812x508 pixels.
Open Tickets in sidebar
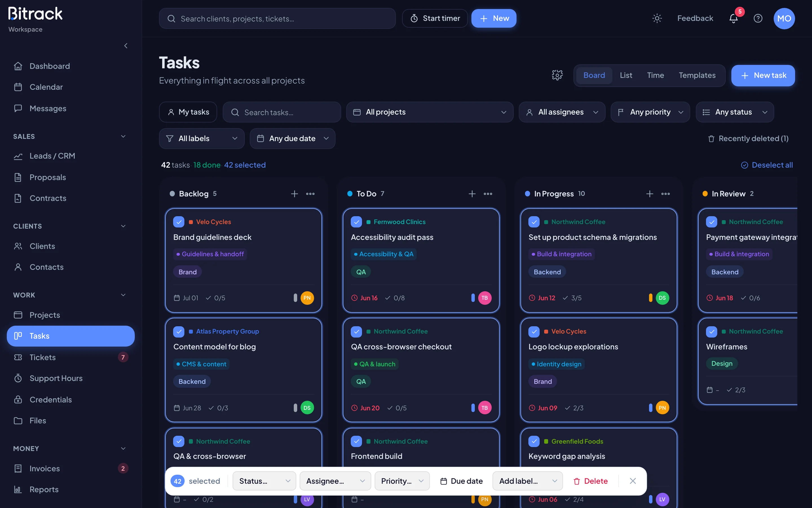click(70, 357)
